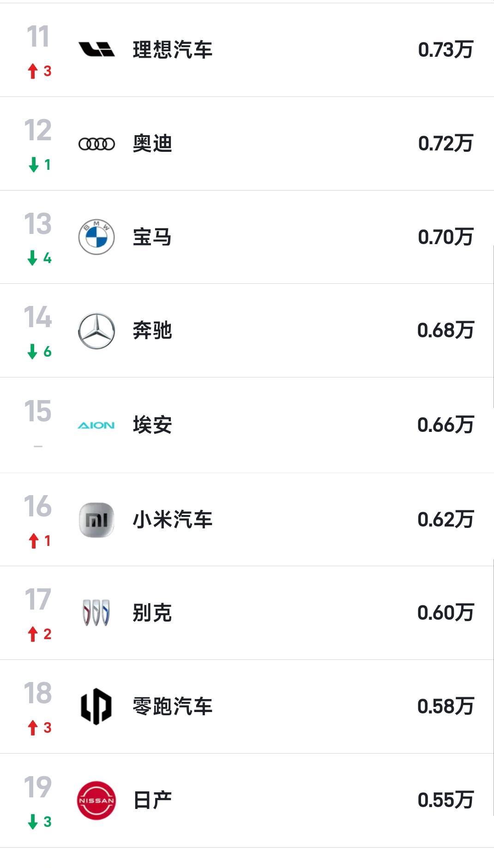This screenshot has height=868, width=494.
Task: Tap the 0.58万 sales figure for 零跑汽车
Action: (445, 706)
